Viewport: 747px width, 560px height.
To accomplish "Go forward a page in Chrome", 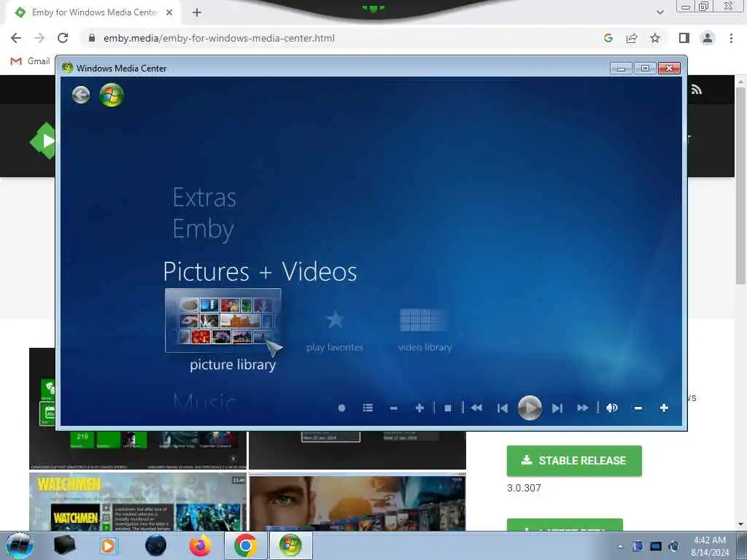I will tap(39, 38).
